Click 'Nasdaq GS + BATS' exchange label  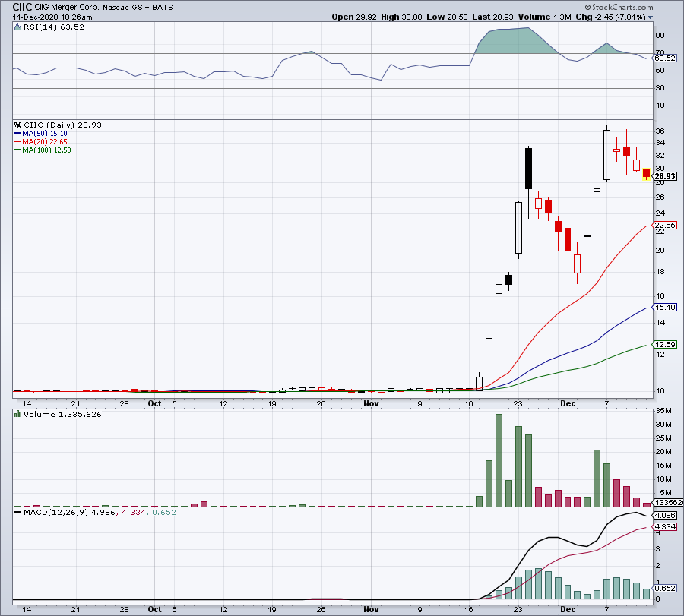138,8
